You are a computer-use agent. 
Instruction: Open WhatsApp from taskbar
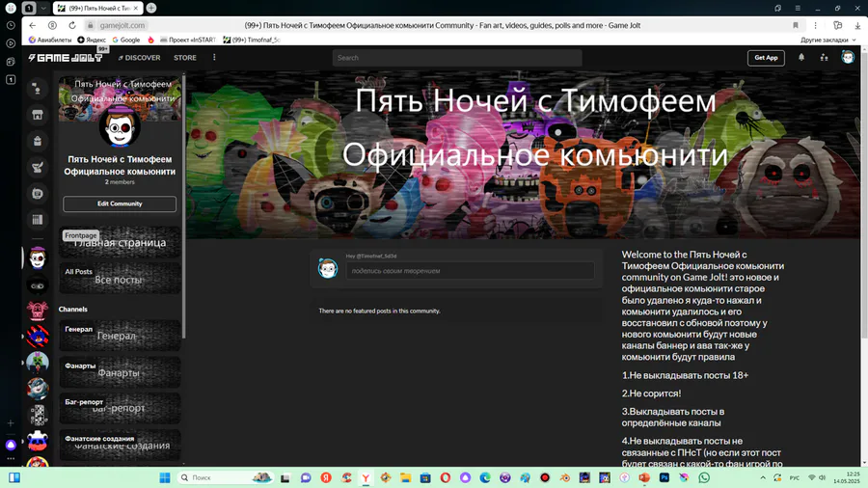704,477
